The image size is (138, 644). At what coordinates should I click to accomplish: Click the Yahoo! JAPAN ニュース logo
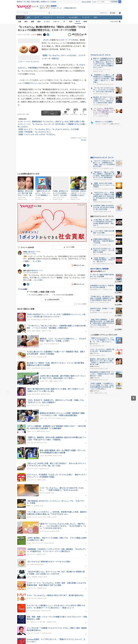[27, 7]
